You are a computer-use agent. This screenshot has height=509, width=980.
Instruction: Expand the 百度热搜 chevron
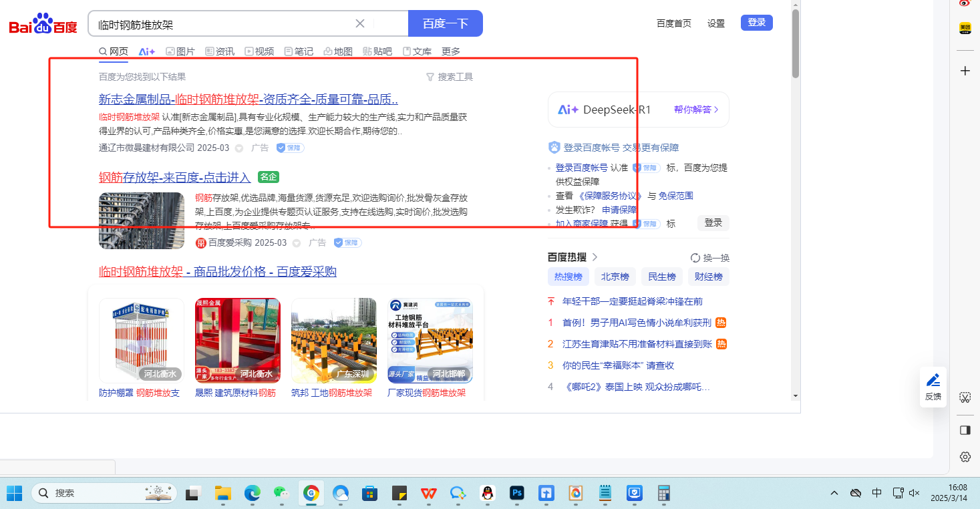[x=595, y=257]
